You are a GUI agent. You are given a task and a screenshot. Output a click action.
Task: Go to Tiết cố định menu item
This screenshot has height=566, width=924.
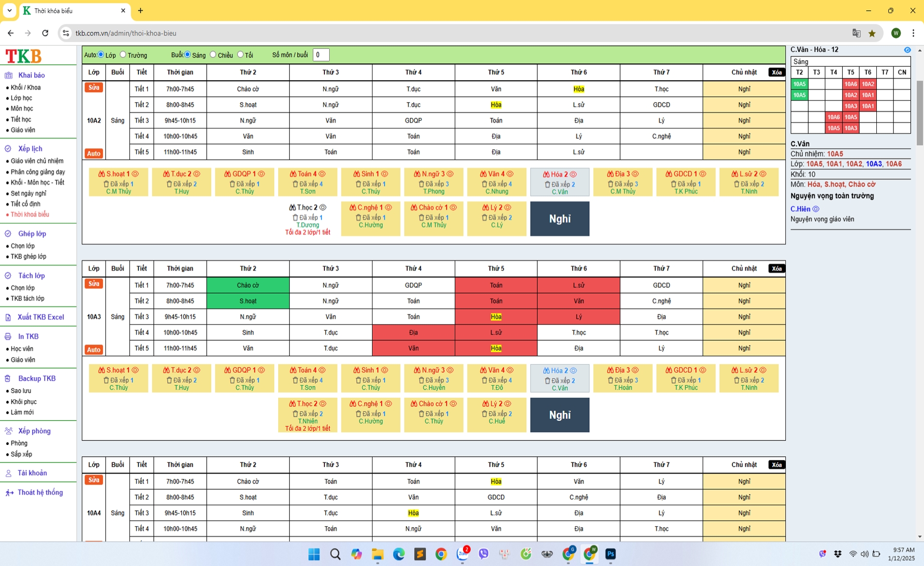pyautogui.click(x=25, y=204)
